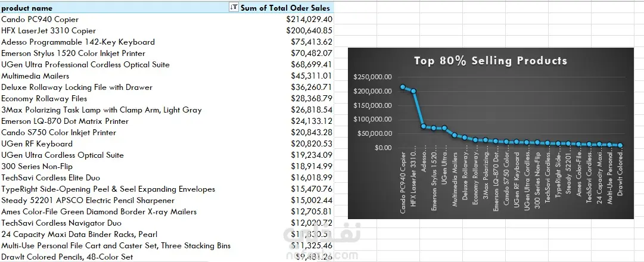The image size is (644, 262).
Task: Select the $36,260.71 cell
Action: 312,88
